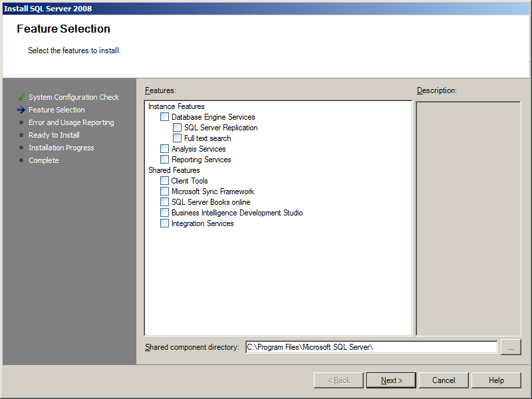Click the shared component directory field
Screen dimensions: 532x399
tap(370, 347)
